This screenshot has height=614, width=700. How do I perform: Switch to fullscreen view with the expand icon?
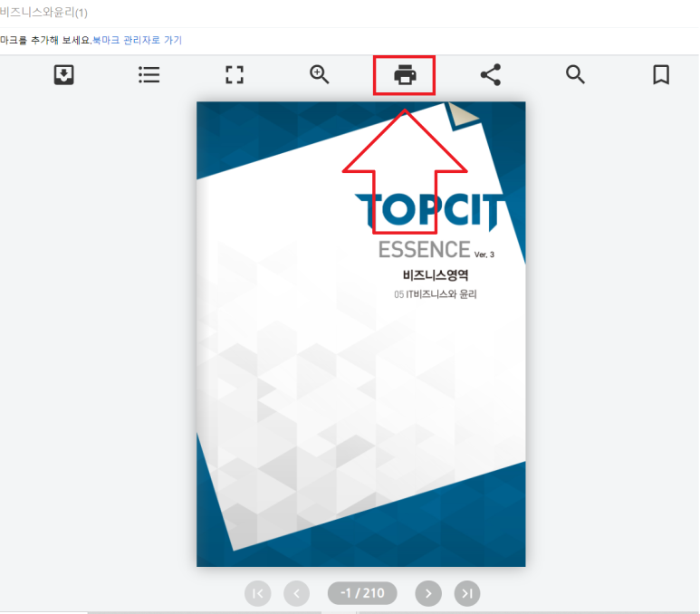(x=235, y=74)
